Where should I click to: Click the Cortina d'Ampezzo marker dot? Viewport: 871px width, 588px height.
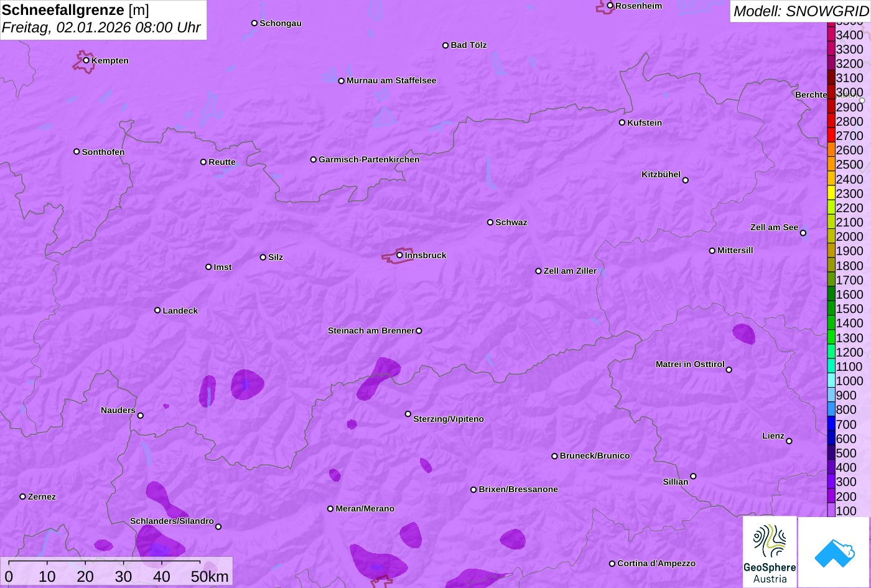pos(612,564)
